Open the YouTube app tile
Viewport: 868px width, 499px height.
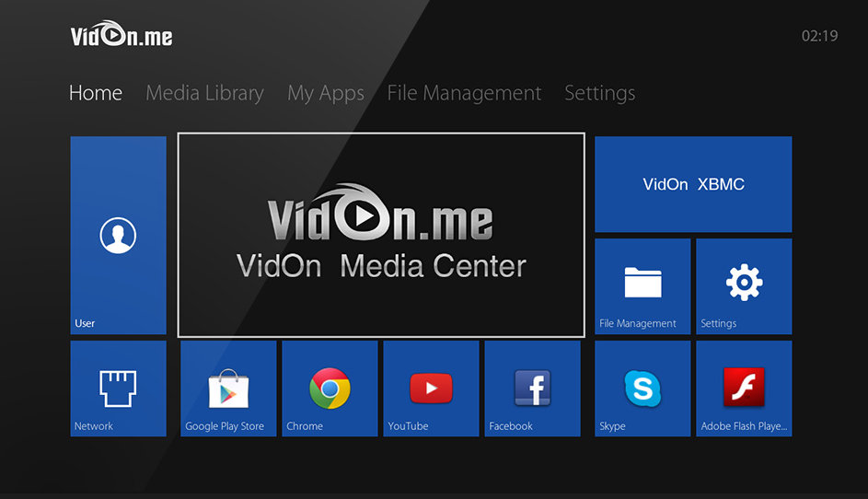(x=431, y=389)
